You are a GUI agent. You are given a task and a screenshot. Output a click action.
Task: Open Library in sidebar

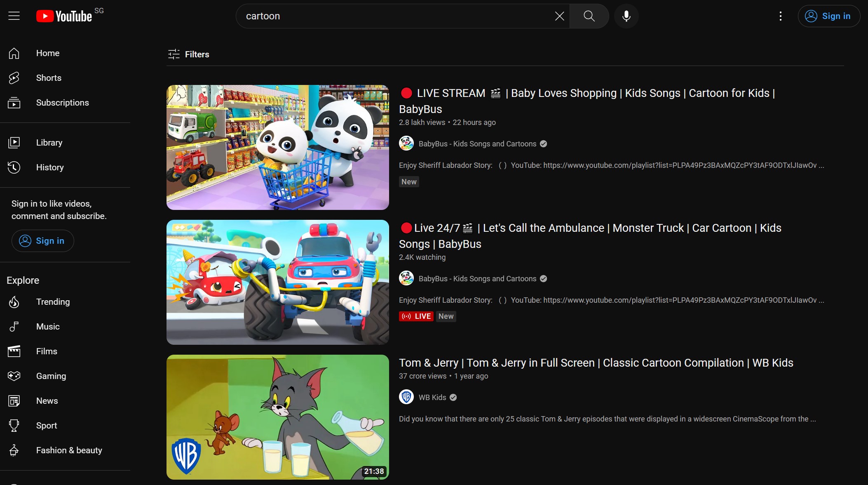pos(65,143)
